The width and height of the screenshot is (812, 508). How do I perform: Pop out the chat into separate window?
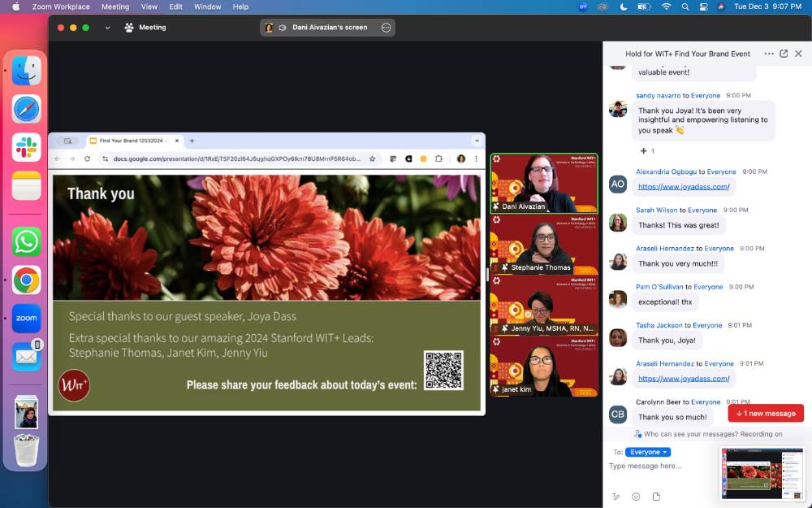pyautogui.click(x=784, y=54)
